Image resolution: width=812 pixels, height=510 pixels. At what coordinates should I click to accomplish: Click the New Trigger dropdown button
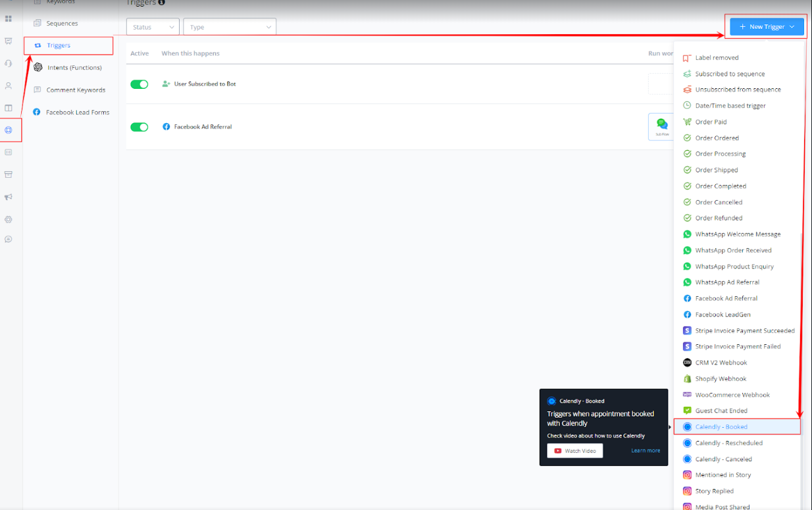767,26
